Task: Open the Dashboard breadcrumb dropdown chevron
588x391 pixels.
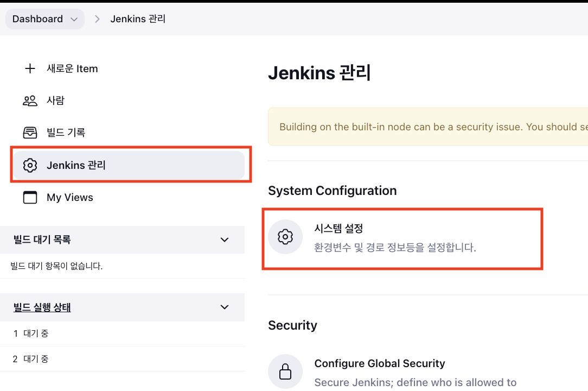Action: (x=74, y=19)
